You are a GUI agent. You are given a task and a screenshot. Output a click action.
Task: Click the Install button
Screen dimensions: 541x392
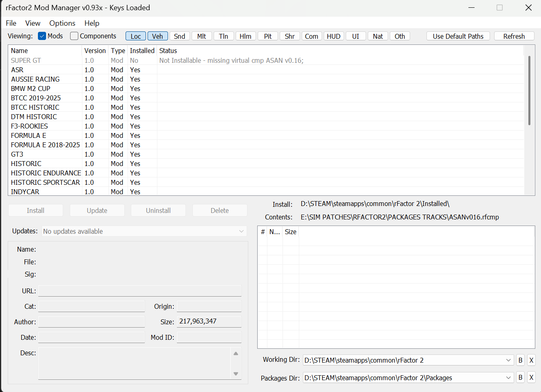click(x=35, y=210)
